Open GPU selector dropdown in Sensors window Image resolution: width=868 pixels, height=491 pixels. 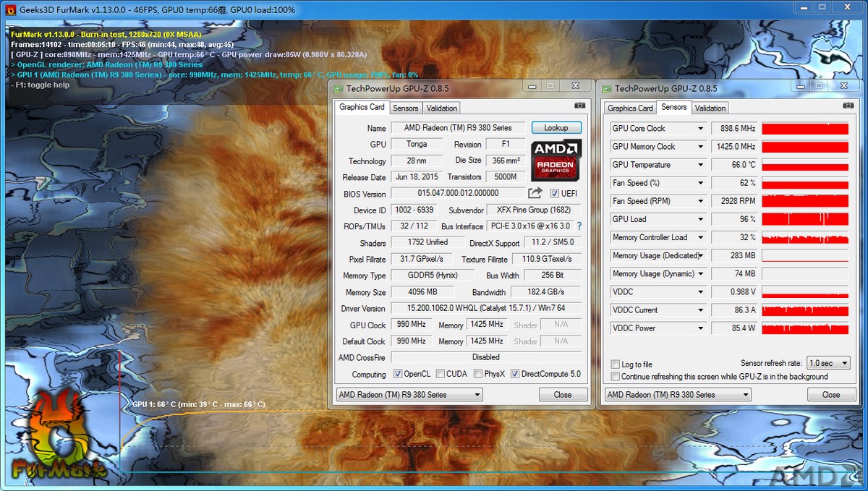tap(678, 395)
